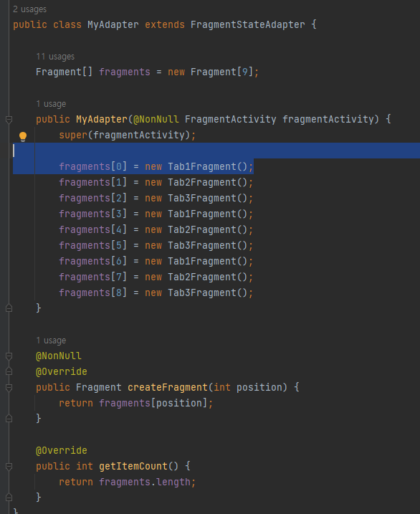Collapse the getItemCount method fold marker
420x514 pixels.
[x=9, y=467]
